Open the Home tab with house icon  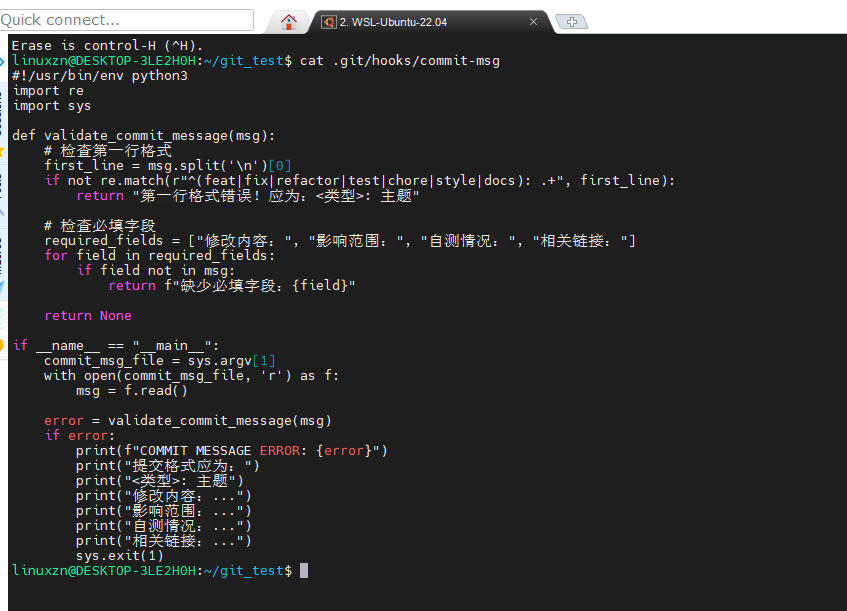(x=289, y=21)
